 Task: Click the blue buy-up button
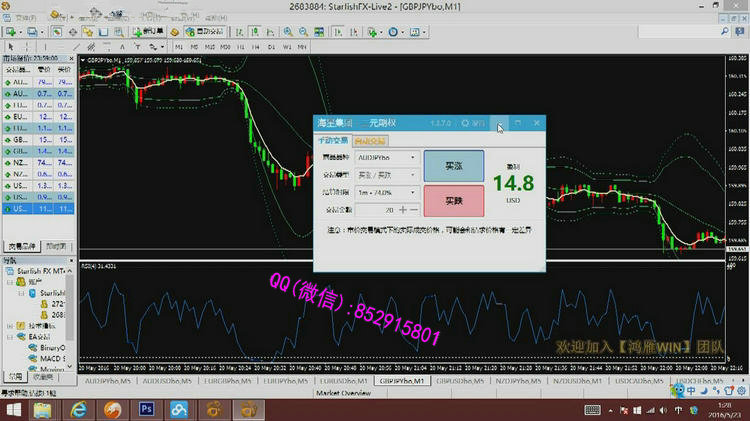[x=453, y=166]
